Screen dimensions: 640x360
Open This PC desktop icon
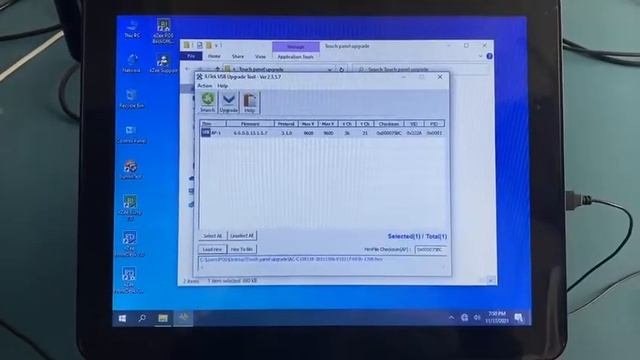[x=132, y=29]
